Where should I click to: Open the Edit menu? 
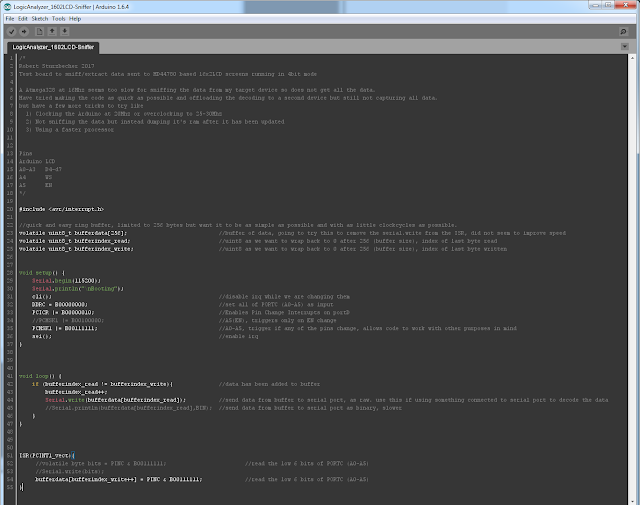coord(23,19)
